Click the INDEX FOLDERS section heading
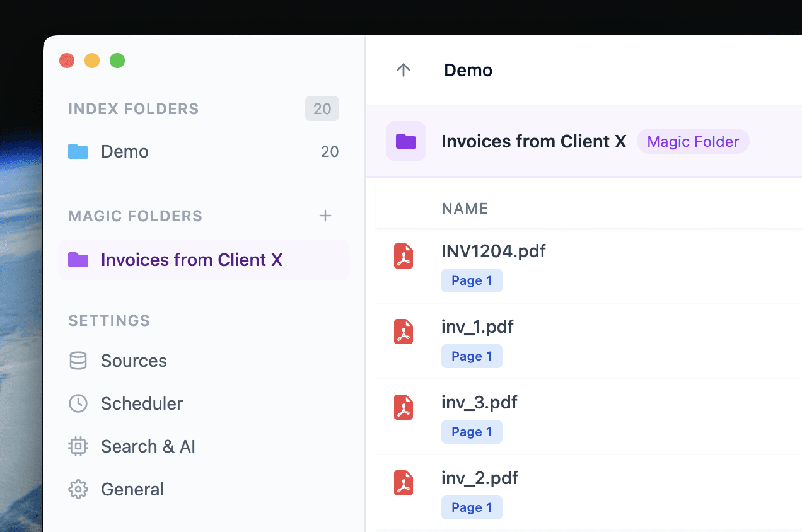 coord(134,109)
